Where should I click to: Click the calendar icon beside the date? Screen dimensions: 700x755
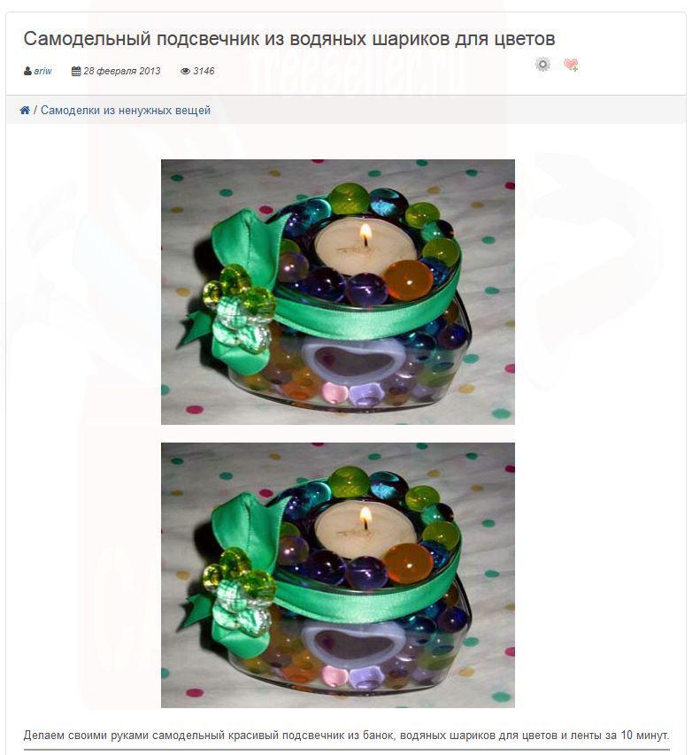(x=76, y=72)
